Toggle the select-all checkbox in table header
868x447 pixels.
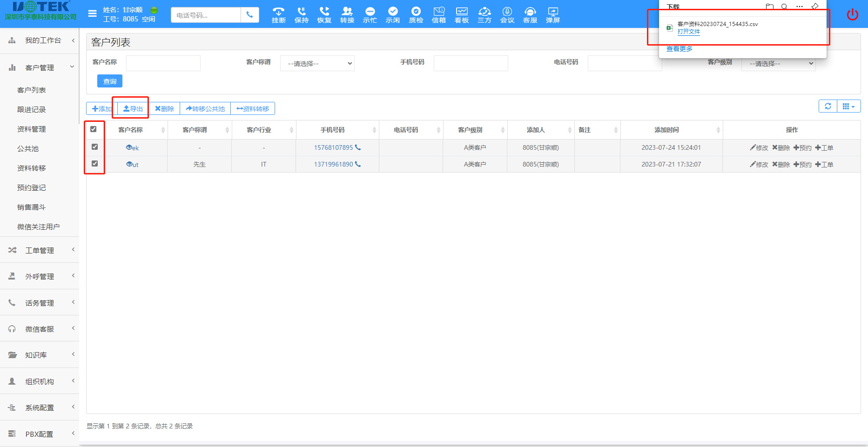[94, 129]
